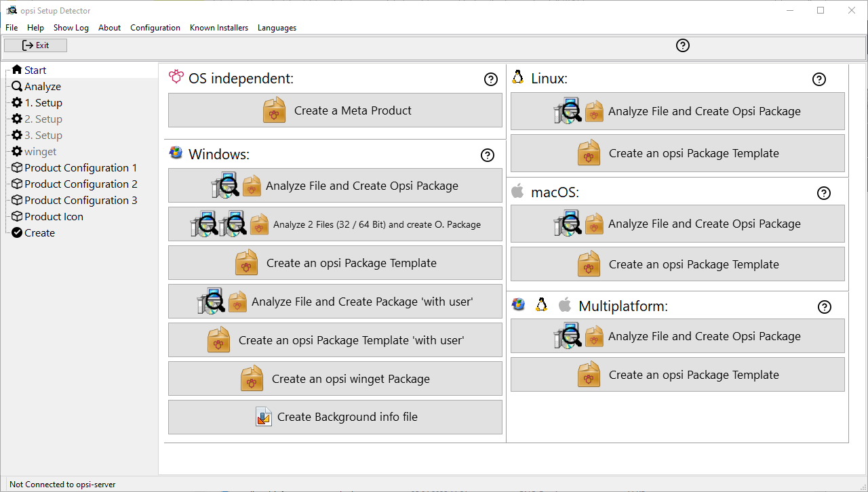Click the Windows logo in Multiplatform heading
Viewport: 868px width, 492px height.
(518, 304)
